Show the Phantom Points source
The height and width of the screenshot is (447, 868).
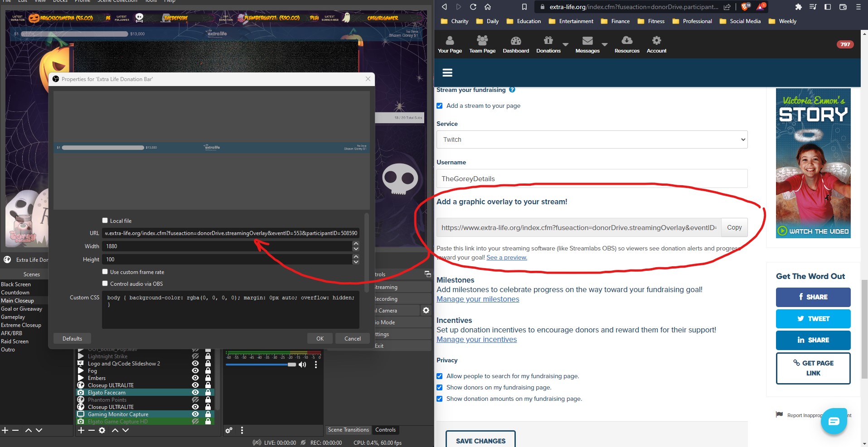pyautogui.click(x=195, y=399)
